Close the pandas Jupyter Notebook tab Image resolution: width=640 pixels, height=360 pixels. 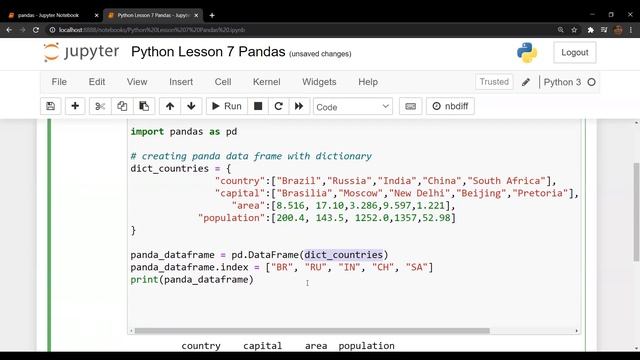[x=97, y=15]
